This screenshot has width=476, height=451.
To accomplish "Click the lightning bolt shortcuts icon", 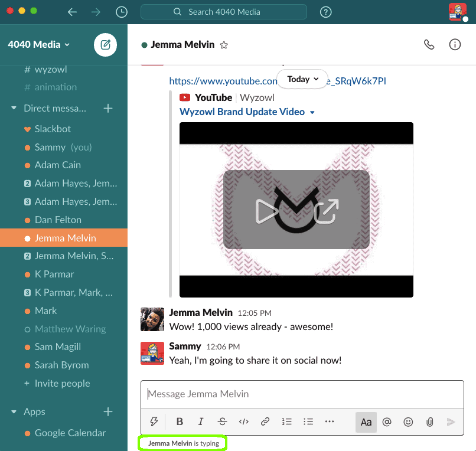I will pyautogui.click(x=155, y=421).
